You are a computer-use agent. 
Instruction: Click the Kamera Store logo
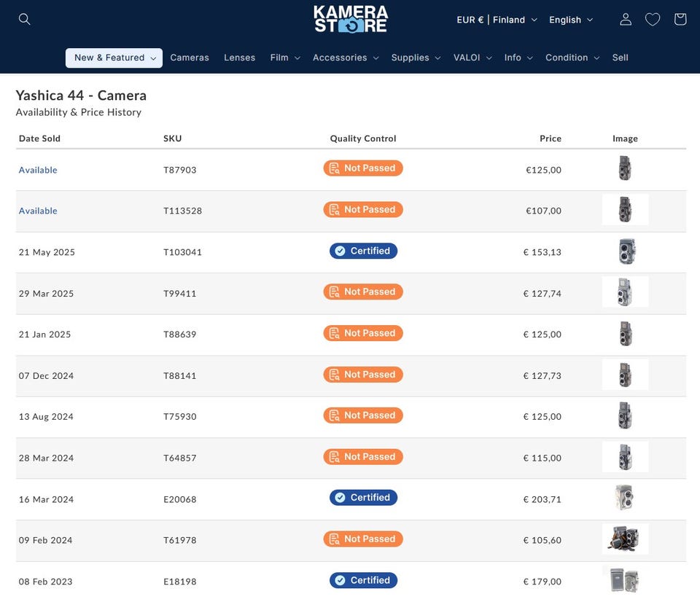[x=351, y=19]
